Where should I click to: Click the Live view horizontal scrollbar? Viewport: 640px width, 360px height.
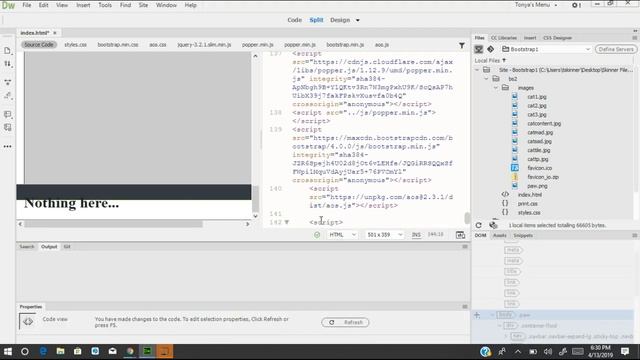113,224
